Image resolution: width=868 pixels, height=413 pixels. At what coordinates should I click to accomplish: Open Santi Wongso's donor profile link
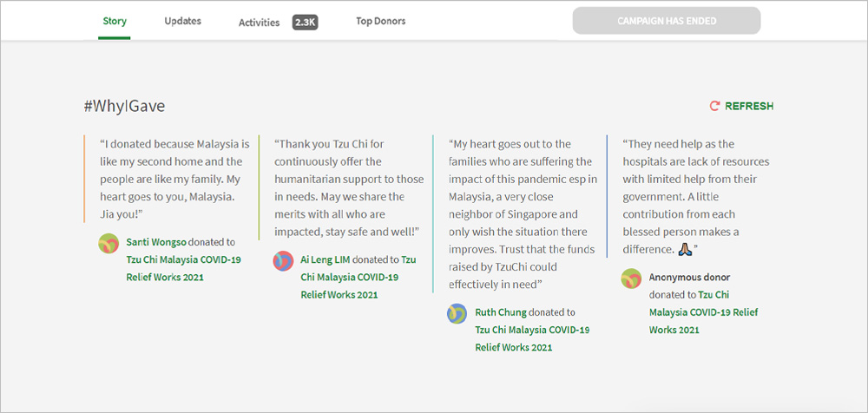(156, 242)
